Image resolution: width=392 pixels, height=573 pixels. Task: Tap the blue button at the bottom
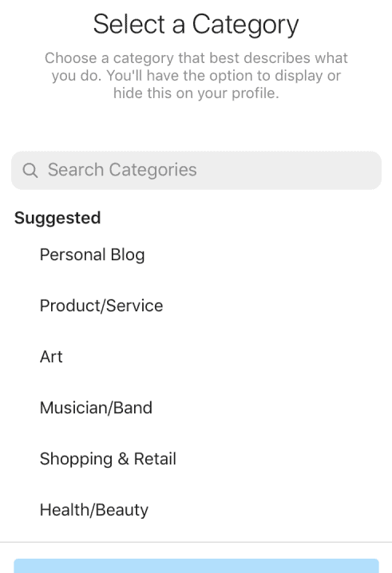[196, 566]
